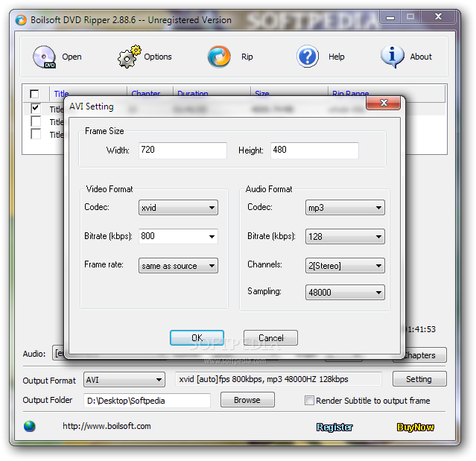
Task: Sort by the Duration column header
Action: click(x=193, y=94)
